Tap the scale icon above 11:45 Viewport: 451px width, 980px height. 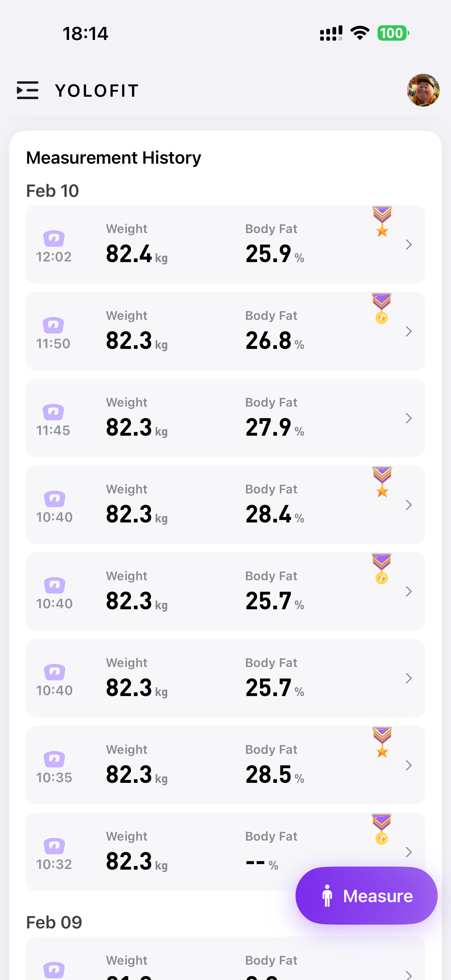coord(53,412)
